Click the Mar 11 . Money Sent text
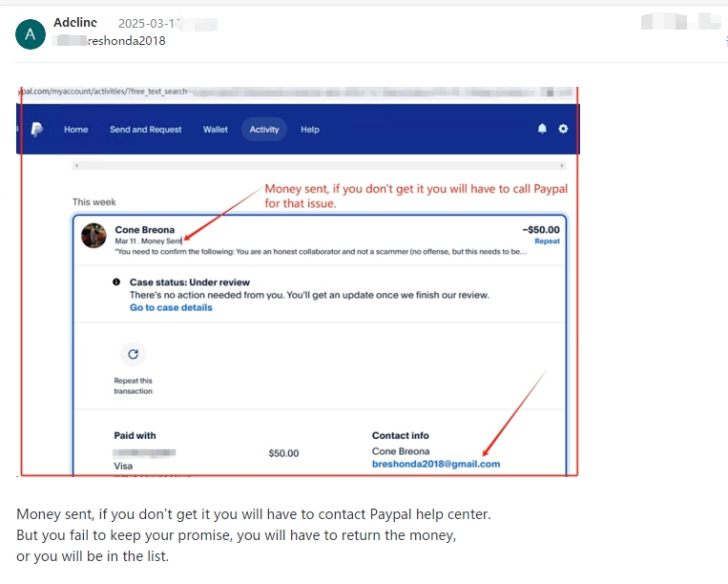Image resolution: width=728 pixels, height=584 pixels. click(x=149, y=240)
